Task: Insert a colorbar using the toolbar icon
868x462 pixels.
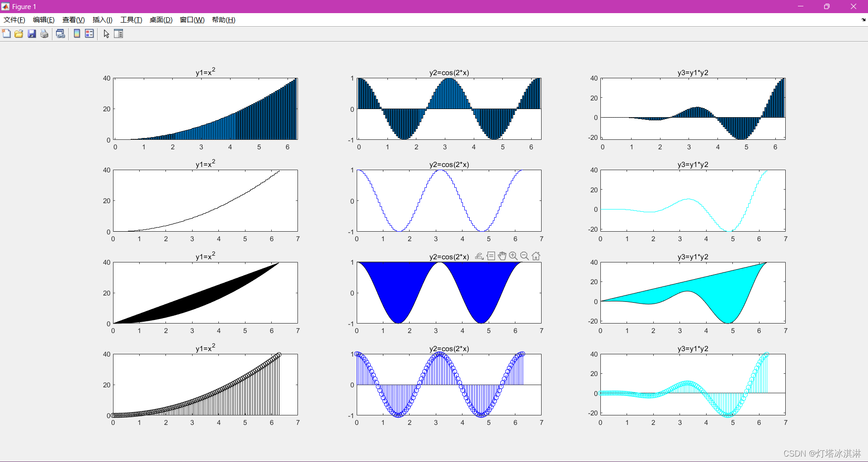Action: [x=77, y=33]
